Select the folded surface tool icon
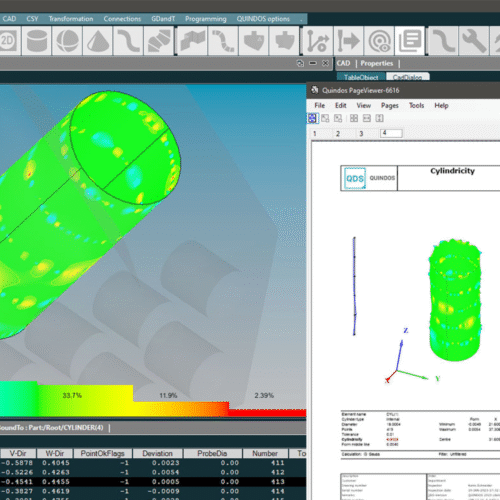The height and width of the screenshot is (500, 500). point(193,41)
